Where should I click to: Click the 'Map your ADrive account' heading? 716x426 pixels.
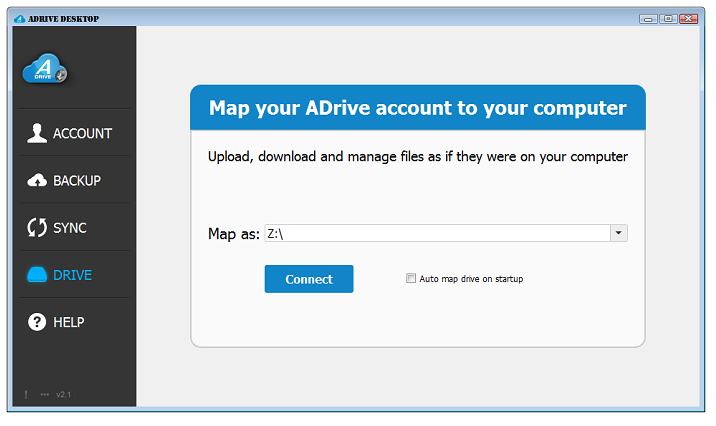pos(417,108)
